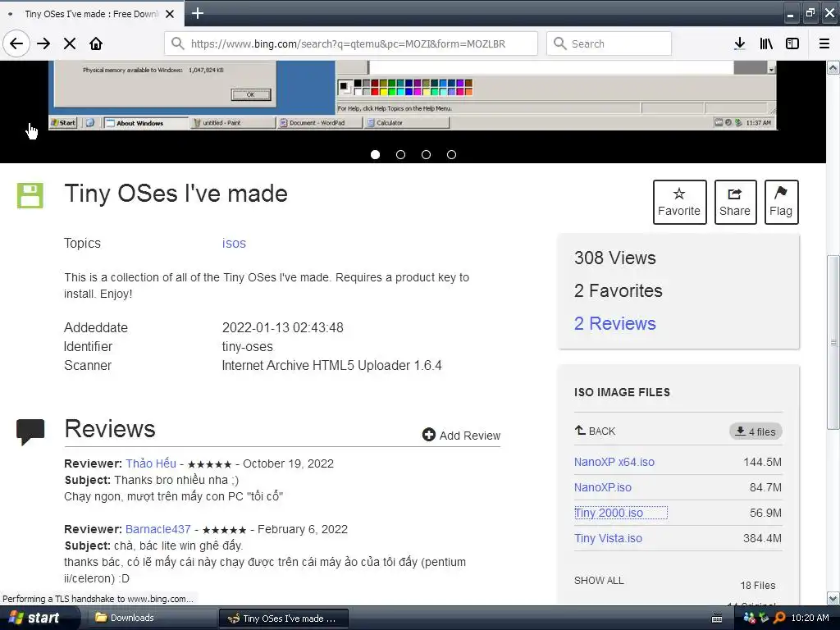Share this archive item
This screenshot has width=840, height=630.
tap(735, 202)
